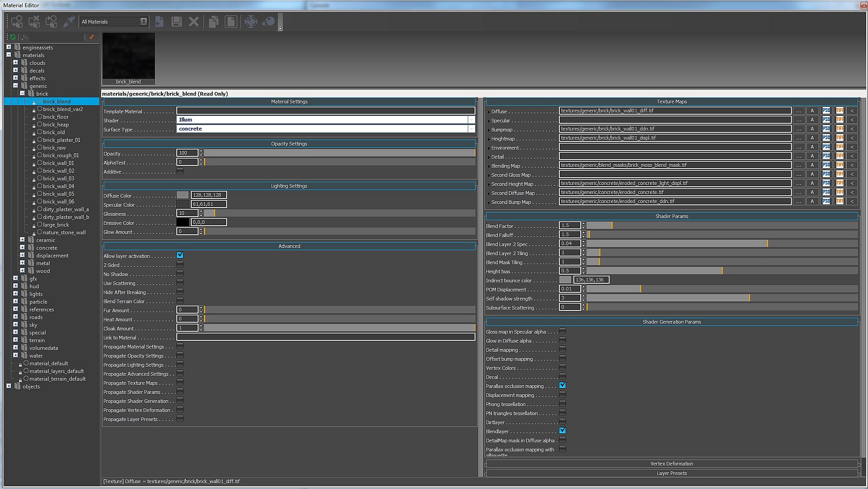Select the eyedropper Pick Material tool
The image size is (868, 489).
tap(69, 21)
